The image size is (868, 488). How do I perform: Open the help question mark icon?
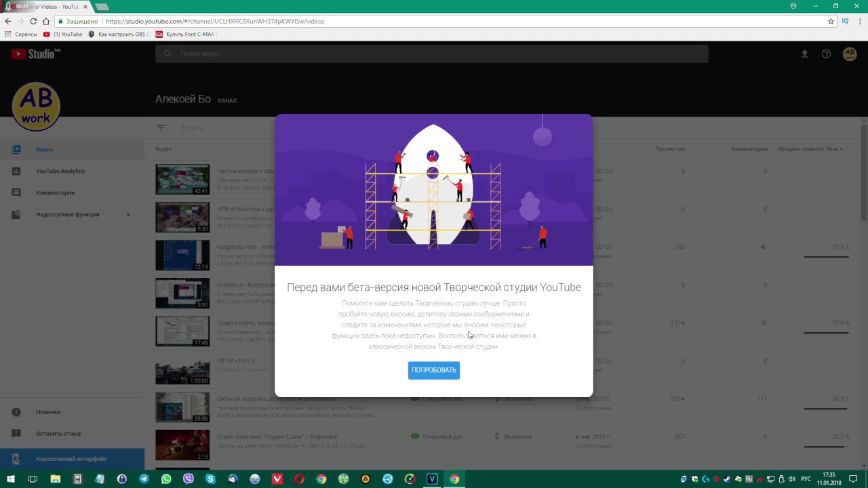point(827,54)
